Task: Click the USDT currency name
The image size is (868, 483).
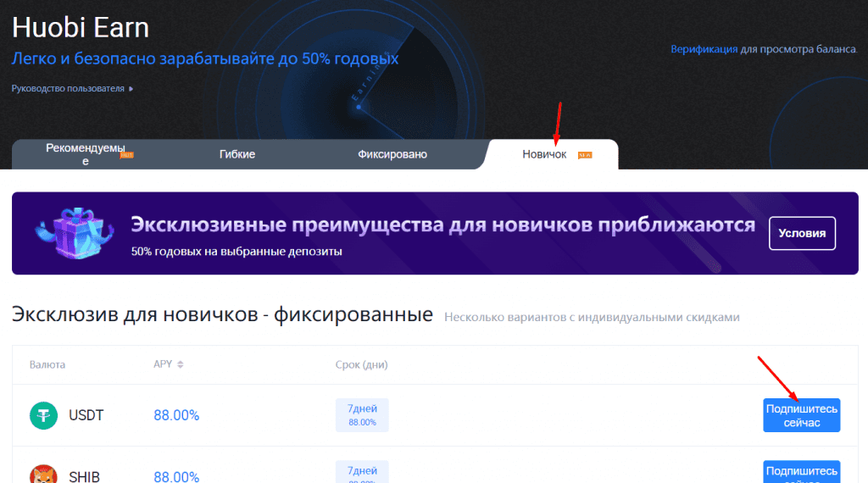Action: pos(86,415)
